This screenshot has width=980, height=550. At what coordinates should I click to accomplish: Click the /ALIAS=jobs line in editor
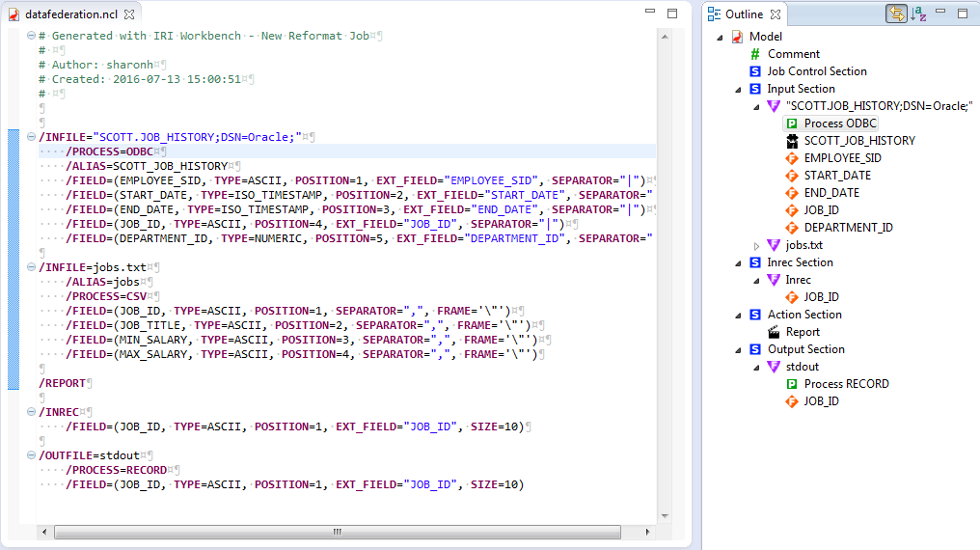coord(102,282)
